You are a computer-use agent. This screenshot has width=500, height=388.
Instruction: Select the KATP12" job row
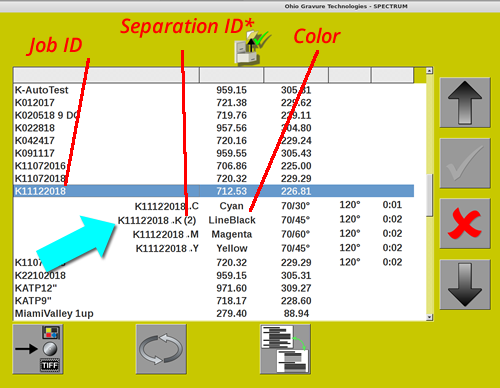tap(214, 288)
